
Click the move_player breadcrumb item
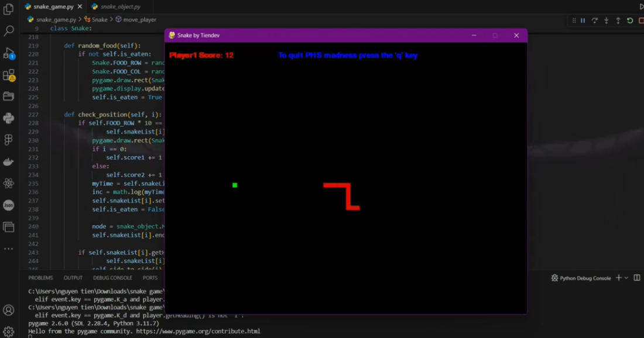pos(139,19)
